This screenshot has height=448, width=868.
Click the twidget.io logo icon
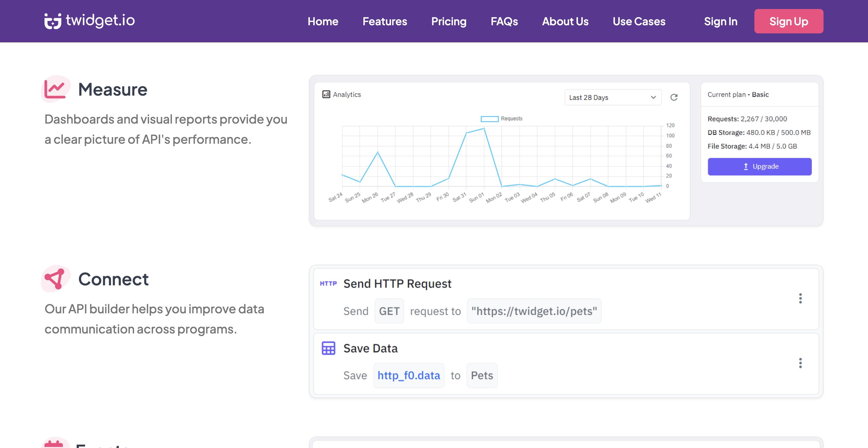pyautogui.click(x=53, y=21)
